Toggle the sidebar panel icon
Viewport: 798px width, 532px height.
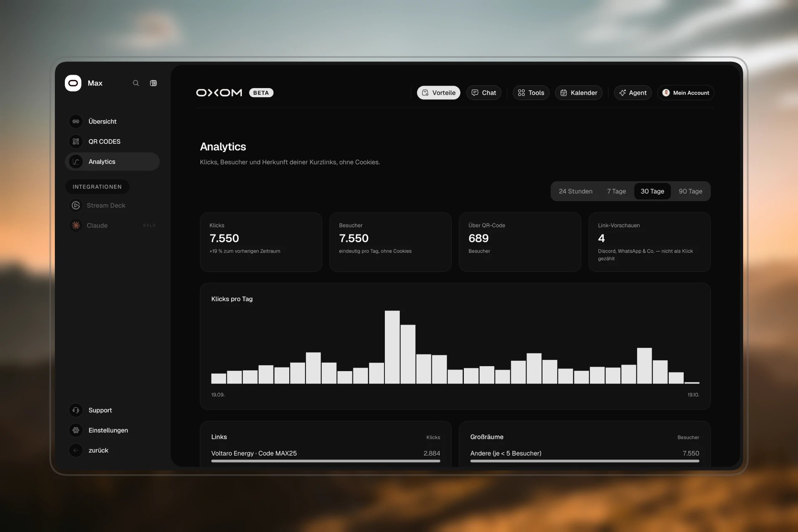coord(153,83)
